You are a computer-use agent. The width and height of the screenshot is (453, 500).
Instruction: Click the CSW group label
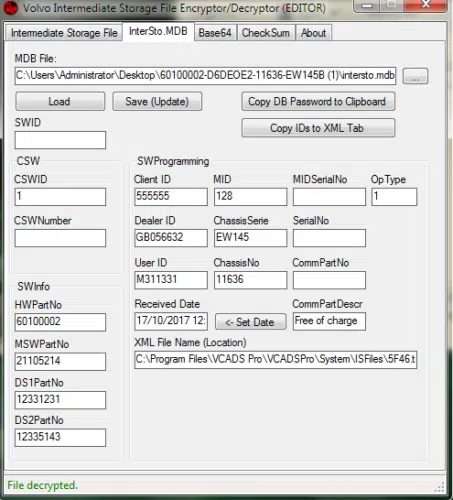[28, 161]
